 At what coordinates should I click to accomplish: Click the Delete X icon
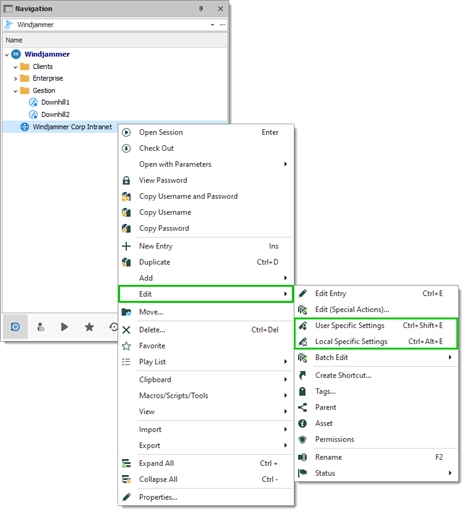(126, 330)
